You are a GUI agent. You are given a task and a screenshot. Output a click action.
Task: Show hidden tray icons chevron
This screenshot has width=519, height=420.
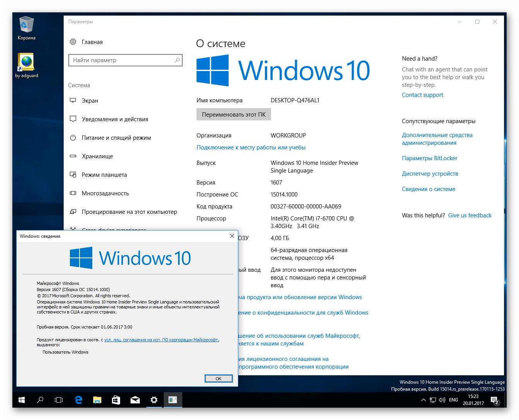click(424, 400)
